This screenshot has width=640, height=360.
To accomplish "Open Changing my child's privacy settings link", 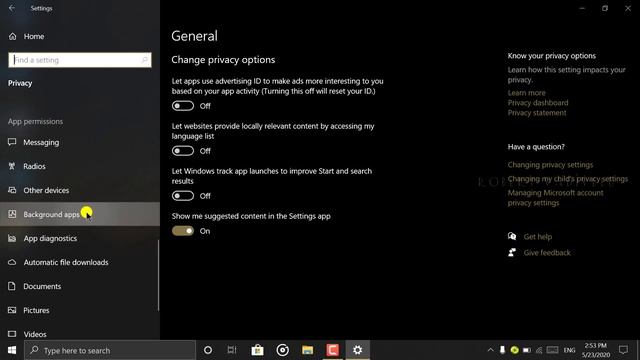I will point(568,179).
